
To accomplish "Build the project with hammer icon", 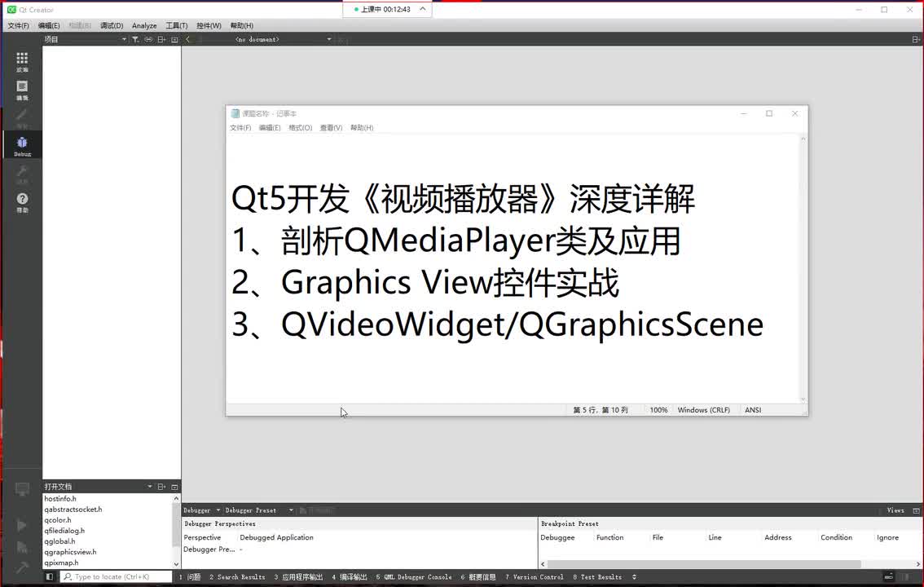I will click(x=22, y=568).
